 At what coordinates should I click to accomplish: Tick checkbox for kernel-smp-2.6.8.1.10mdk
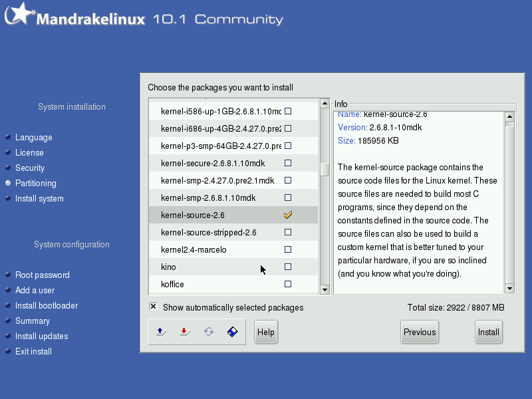288,198
